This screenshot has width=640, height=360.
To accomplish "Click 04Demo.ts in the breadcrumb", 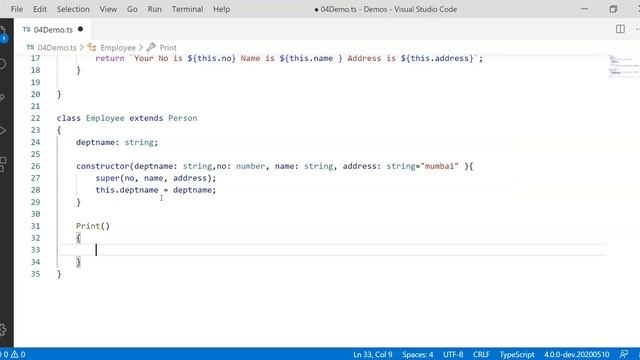I will (x=56, y=47).
